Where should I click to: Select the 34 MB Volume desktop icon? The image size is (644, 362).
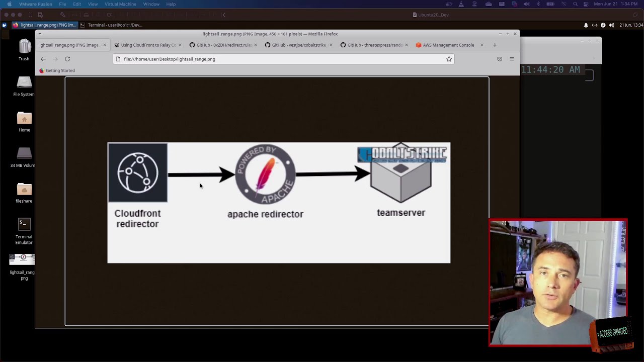[x=24, y=157]
